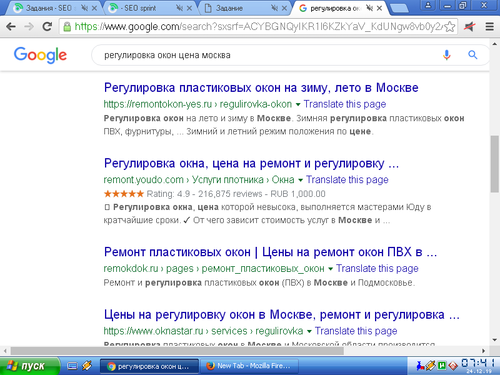The height and width of the screenshot is (375, 500).
Task: Open 'Регулировка пластиковых окон на зиму' result
Action: coord(261,88)
